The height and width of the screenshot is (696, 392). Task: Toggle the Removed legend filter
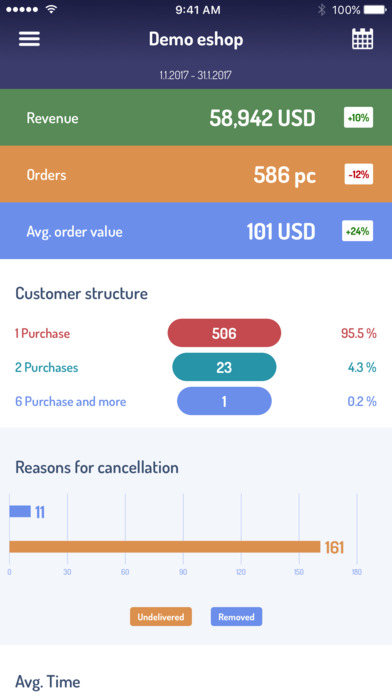[x=236, y=617]
